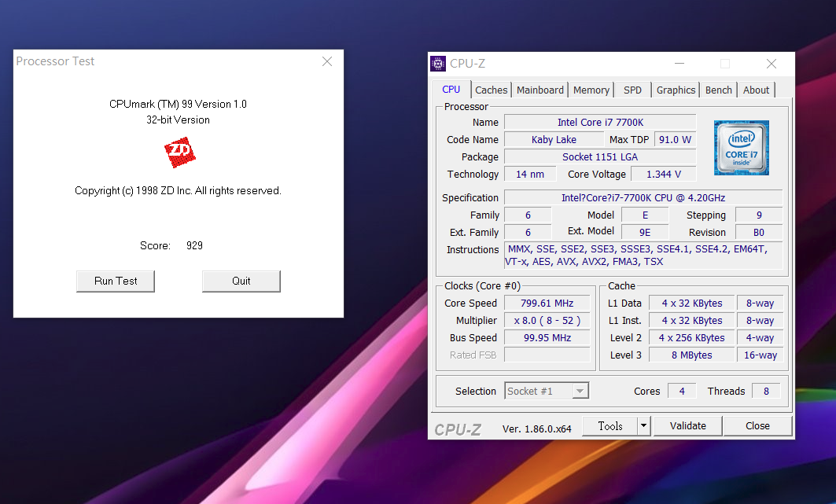Open the Bench tab
Image resolution: width=836 pixels, height=504 pixels.
pos(718,90)
